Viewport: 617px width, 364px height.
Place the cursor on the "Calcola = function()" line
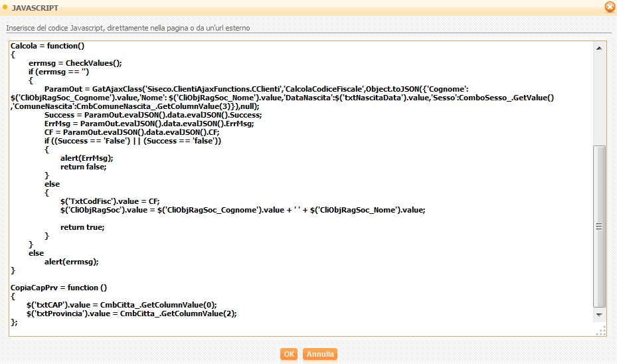(47, 46)
